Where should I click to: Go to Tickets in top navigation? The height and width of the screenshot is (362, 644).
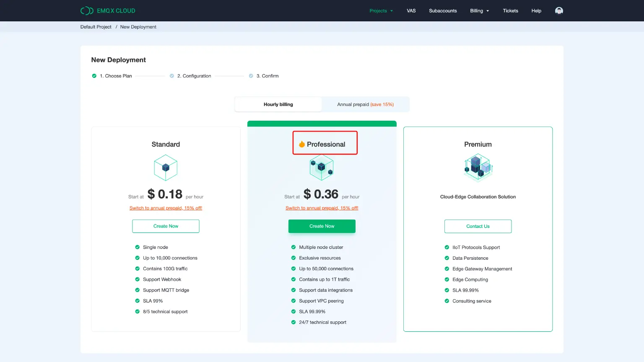tap(510, 11)
